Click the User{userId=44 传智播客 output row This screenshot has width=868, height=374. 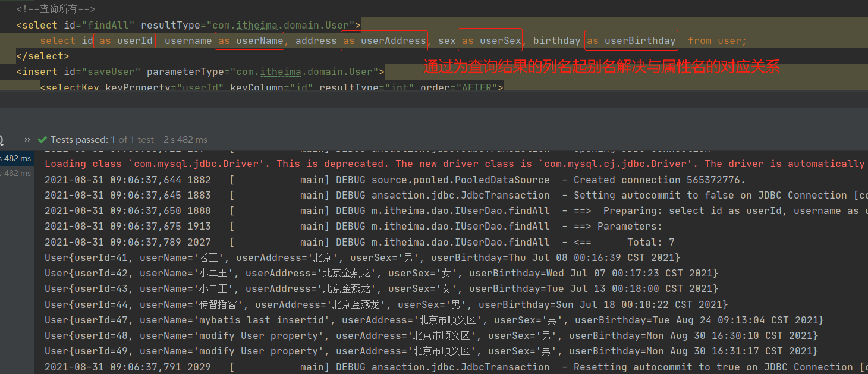tap(386, 304)
